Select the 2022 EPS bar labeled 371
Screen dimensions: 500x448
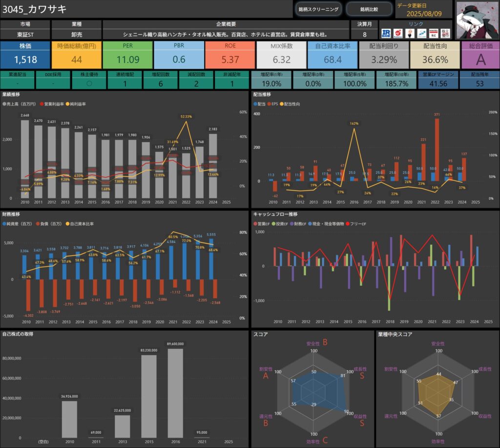[437, 149]
